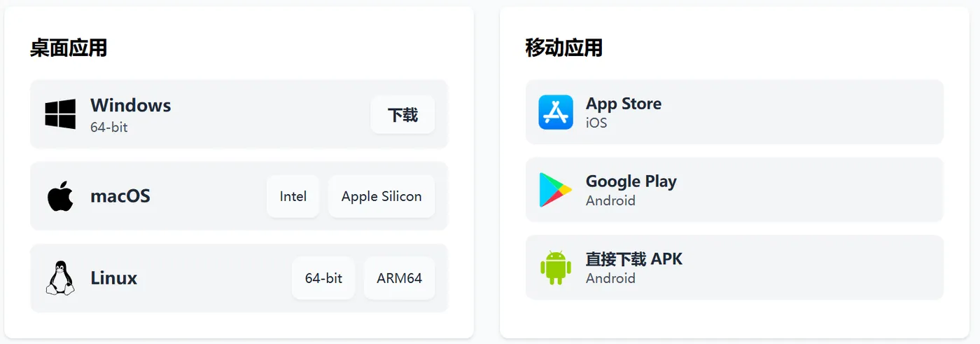Open the Google Play title link
This screenshot has height=344, width=980.
(631, 181)
